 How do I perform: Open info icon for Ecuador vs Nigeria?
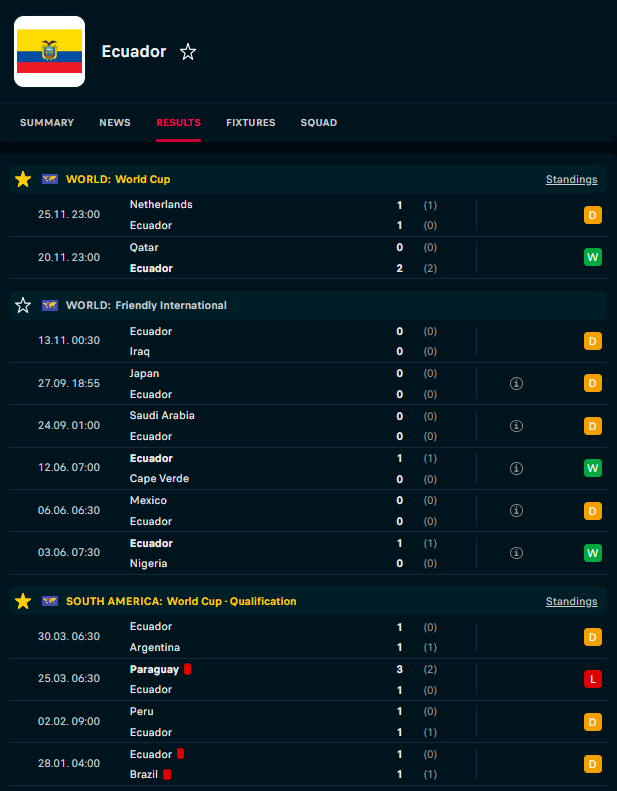click(x=516, y=553)
